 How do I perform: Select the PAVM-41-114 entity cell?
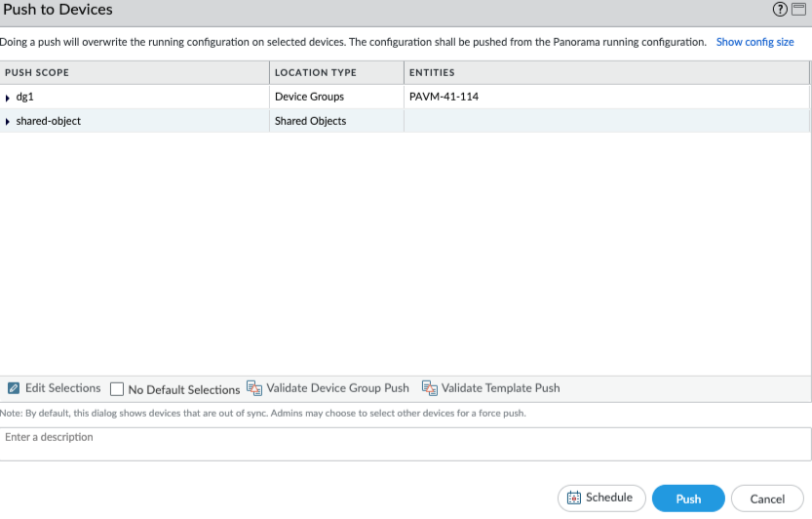tap(444, 98)
